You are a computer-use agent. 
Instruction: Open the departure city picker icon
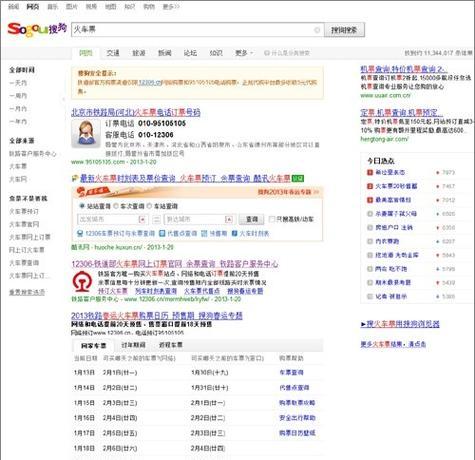[x=143, y=219]
